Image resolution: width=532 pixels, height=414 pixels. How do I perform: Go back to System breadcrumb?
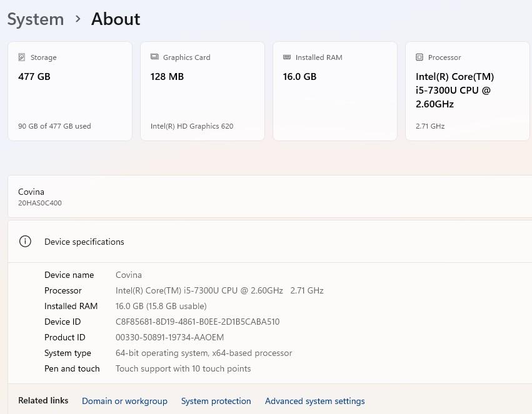36,19
